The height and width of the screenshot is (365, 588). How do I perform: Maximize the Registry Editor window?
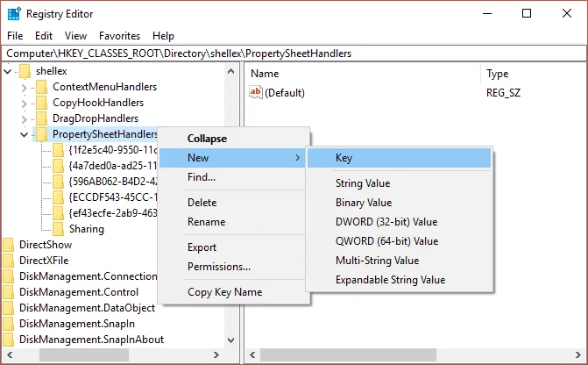pos(527,13)
